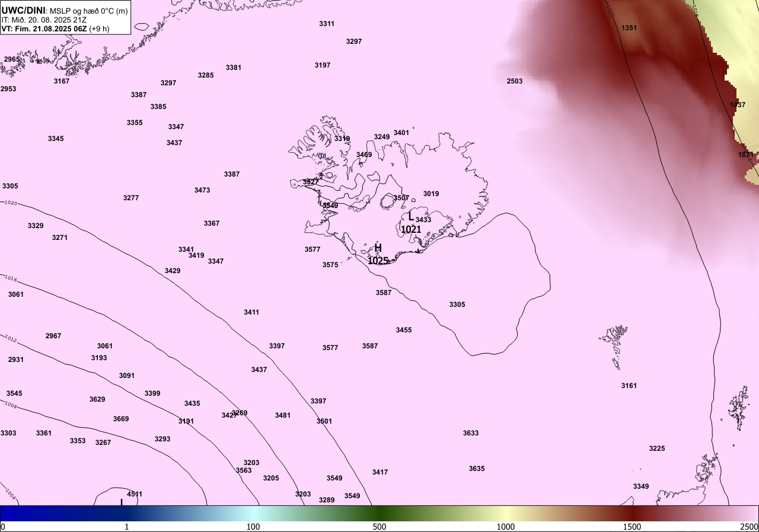Click the colorbar tick label 100

tap(253, 527)
